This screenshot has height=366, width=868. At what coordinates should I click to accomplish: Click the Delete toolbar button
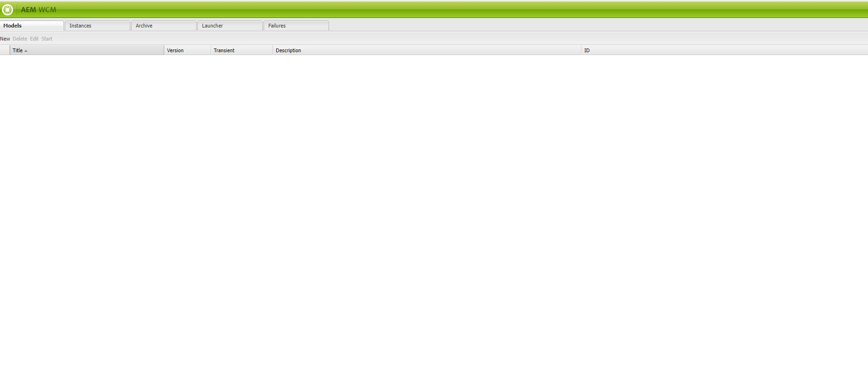point(20,39)
